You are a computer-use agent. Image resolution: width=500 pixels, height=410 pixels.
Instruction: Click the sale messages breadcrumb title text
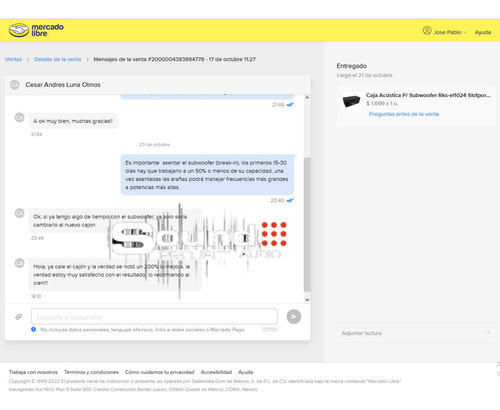pyautogui.click(x=174, y=59)
